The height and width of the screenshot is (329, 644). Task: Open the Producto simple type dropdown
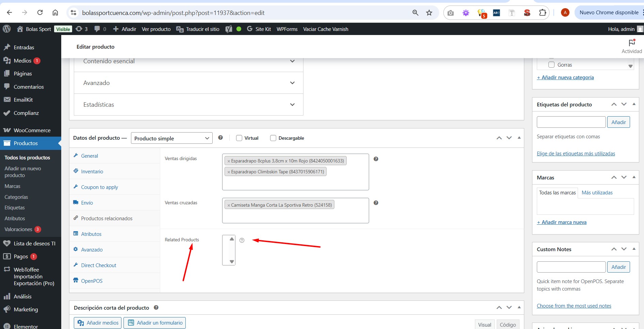click(171, 138)
